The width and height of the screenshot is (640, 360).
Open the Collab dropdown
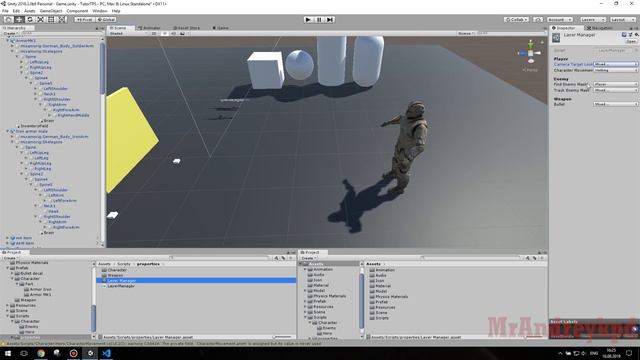(x=516, y=20)
